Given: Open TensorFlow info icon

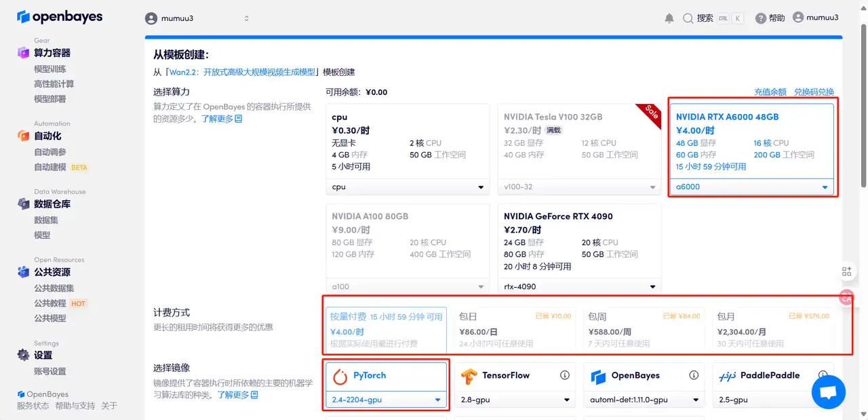Looking at the screenshot, I should 564,375.
